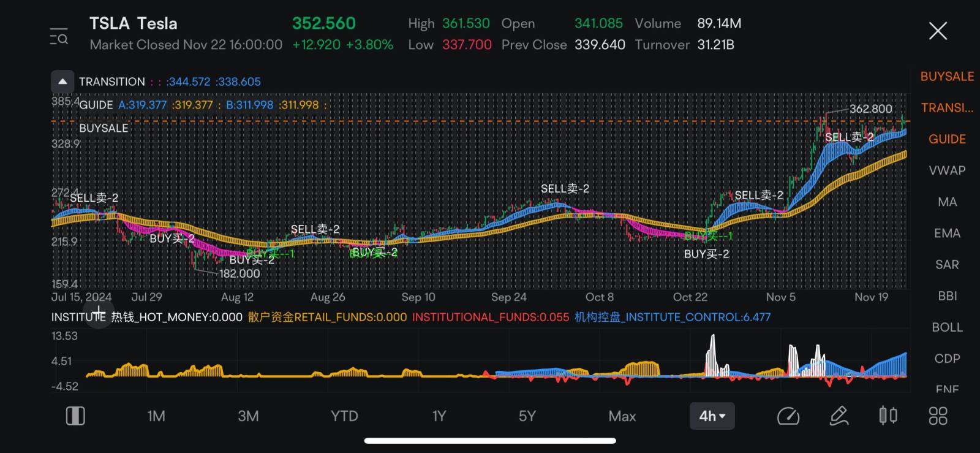This screenshot has width=980, height=453.
Task: Toggle the GUIDE indicator in sidebar
Action: (947, 139)
